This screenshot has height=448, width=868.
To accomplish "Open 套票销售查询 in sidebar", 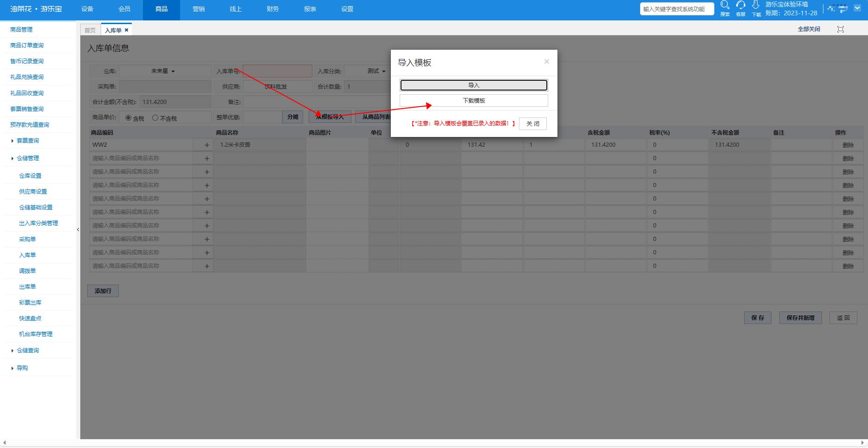I will coord(27,109).
